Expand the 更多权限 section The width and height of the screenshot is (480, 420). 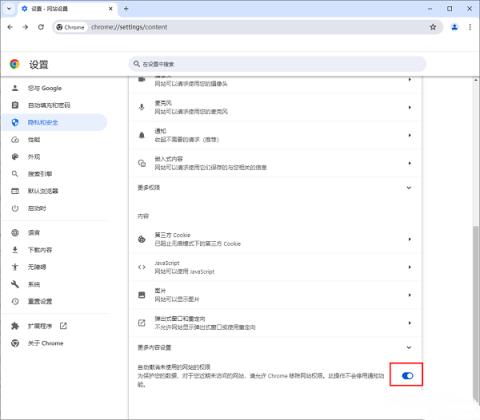[275, 188]
